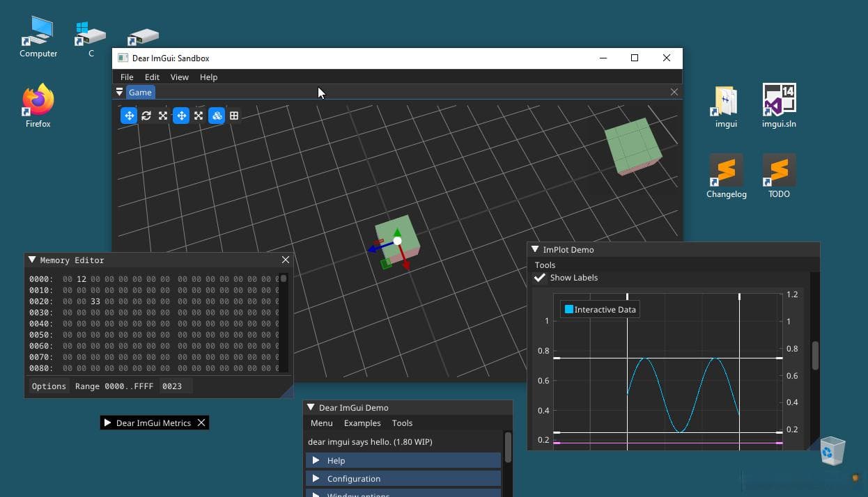Screen dimensions: 868x497
Task: Click the Memory Editor vertical scrollbar
Action: point(284,323)
